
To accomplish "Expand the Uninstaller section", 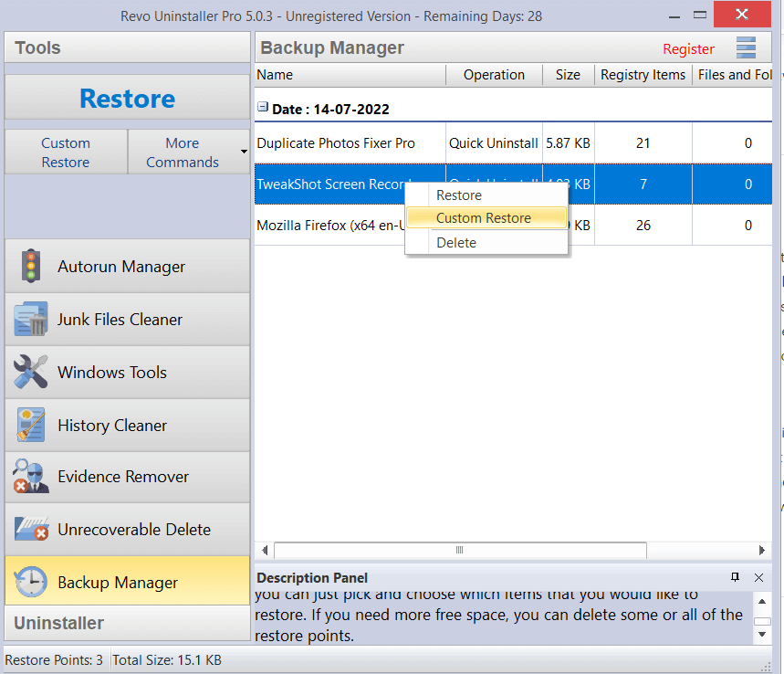I will tap(127, 623).
